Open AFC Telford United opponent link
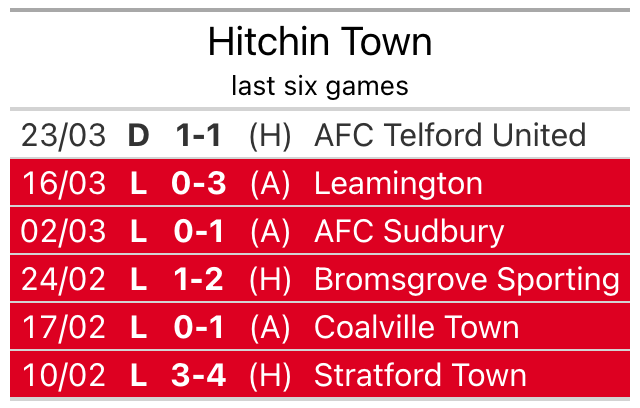Image resolution: width=640 pixels, height=408 pixels. click(x=450, y=135)
